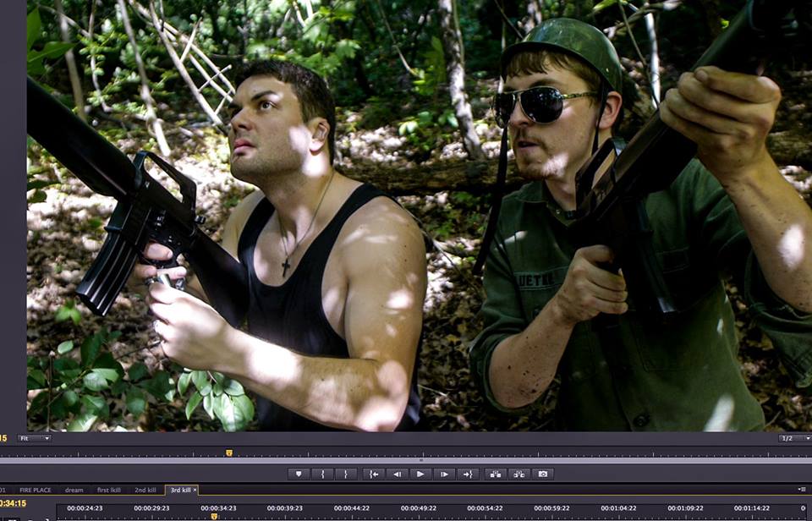812x521 pixels.
Task: Click the Mark Out bracket button
Action: [345, 474]
